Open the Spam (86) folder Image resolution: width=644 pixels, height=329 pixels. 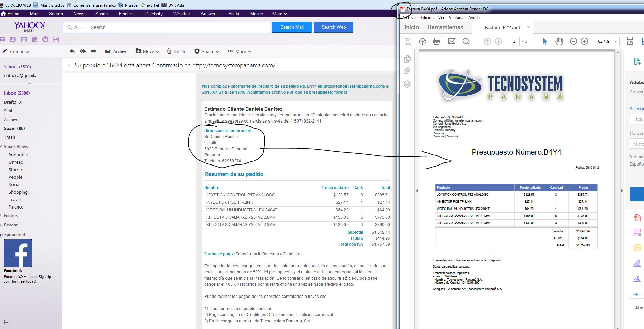coord(15,128)
